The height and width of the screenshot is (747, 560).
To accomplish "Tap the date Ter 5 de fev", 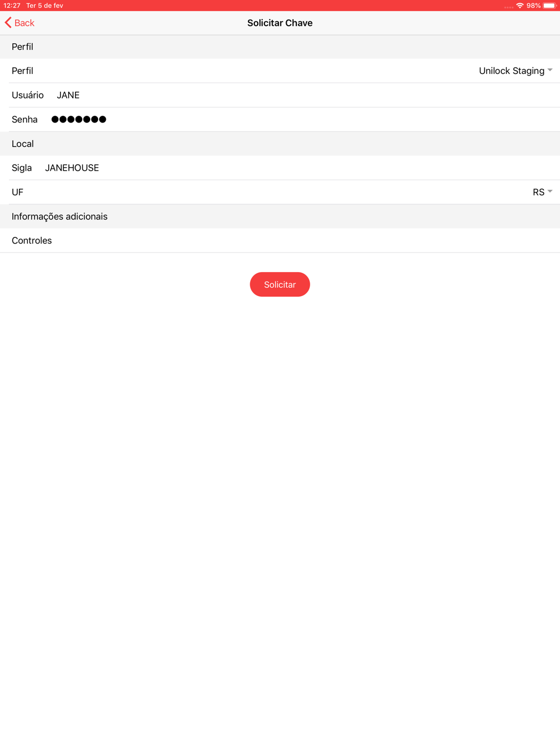I will pyautogui.click(x=45, y=6).
